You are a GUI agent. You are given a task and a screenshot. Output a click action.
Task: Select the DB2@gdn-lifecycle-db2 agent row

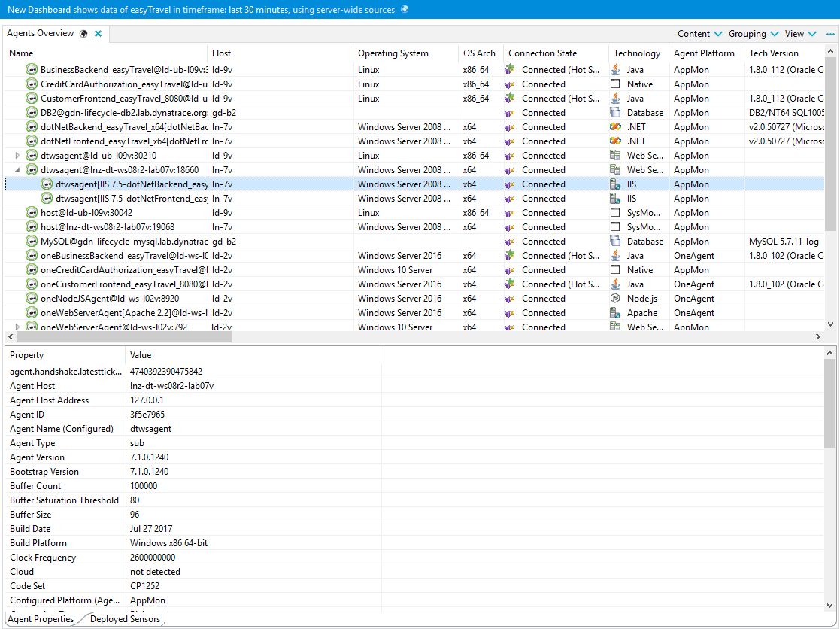click(x=414, y=113)
